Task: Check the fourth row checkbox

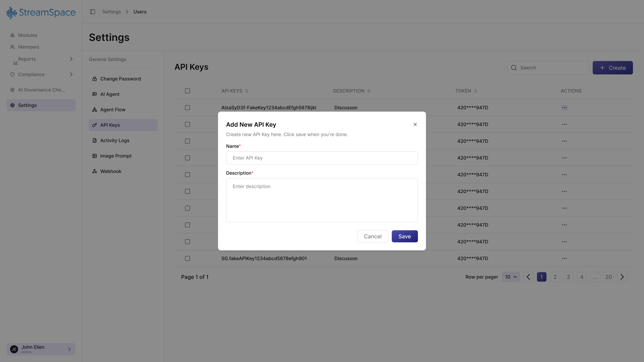Action: [x=187, y=158]
